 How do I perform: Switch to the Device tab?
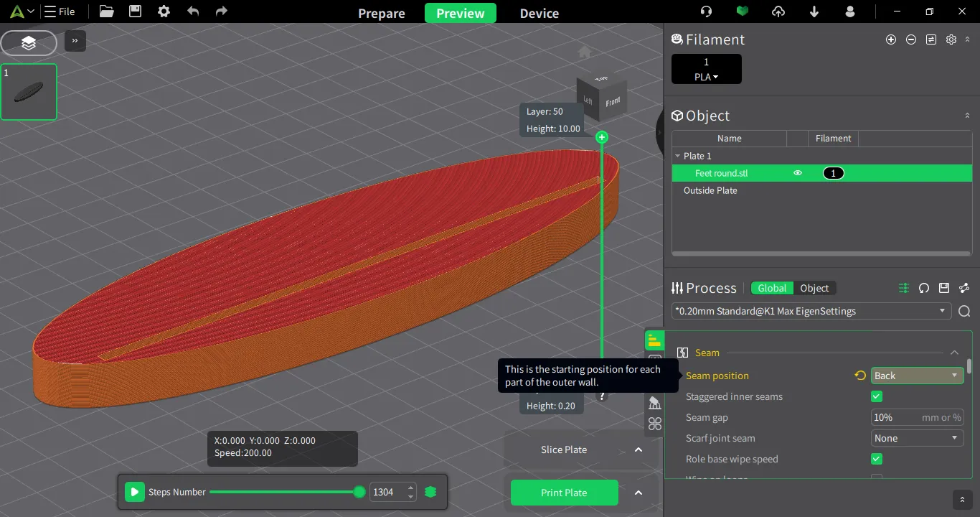click(x=540, y=13)
